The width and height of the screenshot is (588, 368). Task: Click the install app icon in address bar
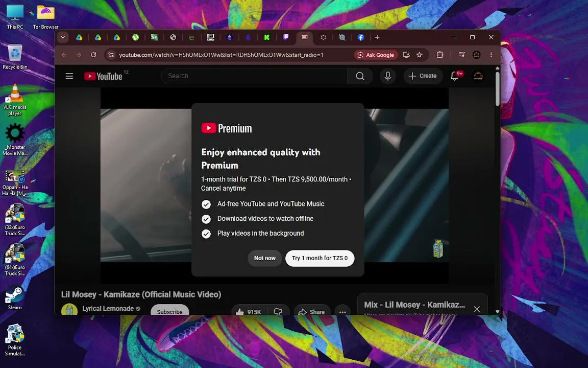(x=406, y=55)
